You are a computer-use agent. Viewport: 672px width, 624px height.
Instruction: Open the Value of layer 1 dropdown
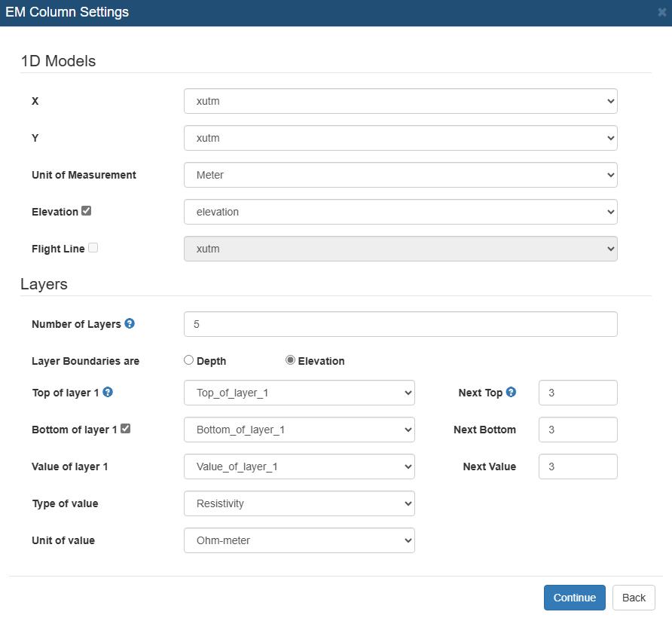click(300, 466)
